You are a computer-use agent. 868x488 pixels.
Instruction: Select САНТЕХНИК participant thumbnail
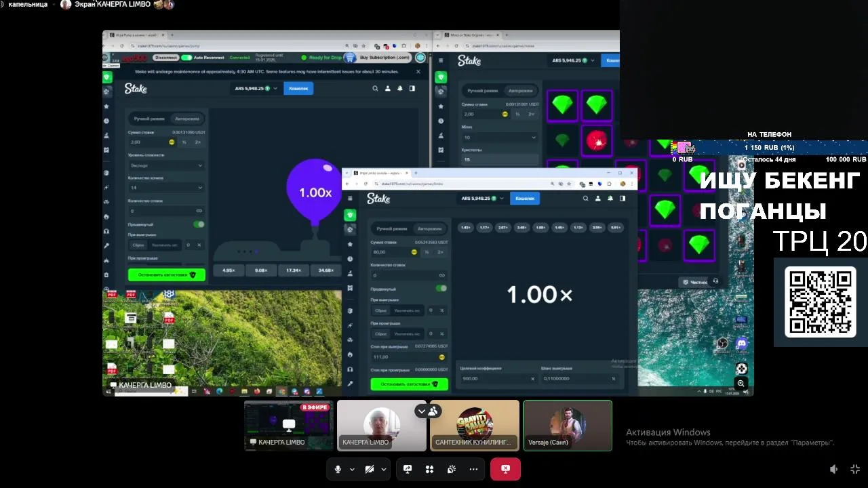[x=475, y=426]
